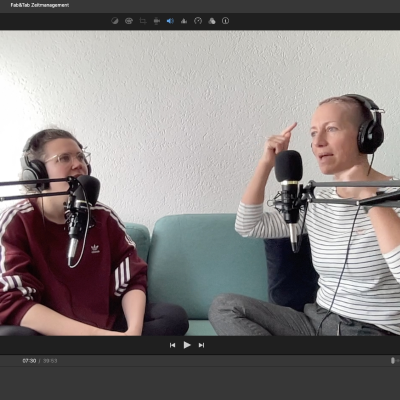Select the Cropping tool
Image resolution: width=400 pixels, height=400 pixels.
[143, 21]
